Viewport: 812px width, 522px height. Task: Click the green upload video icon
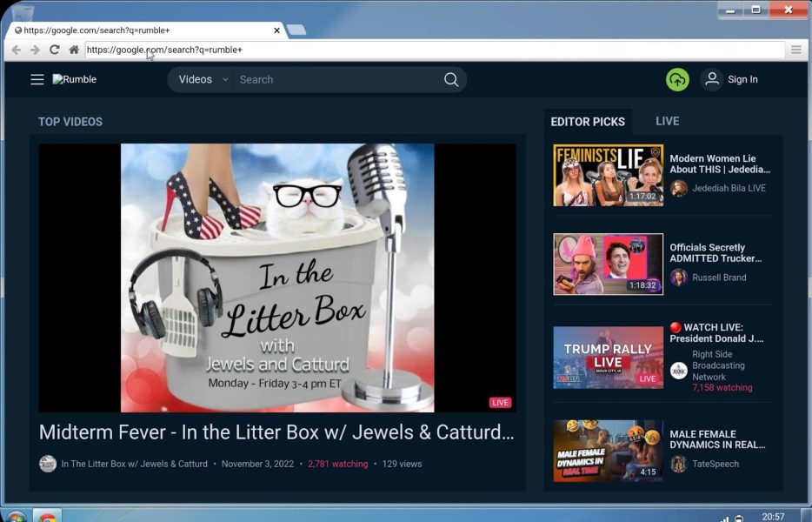[x=677, y=79]
